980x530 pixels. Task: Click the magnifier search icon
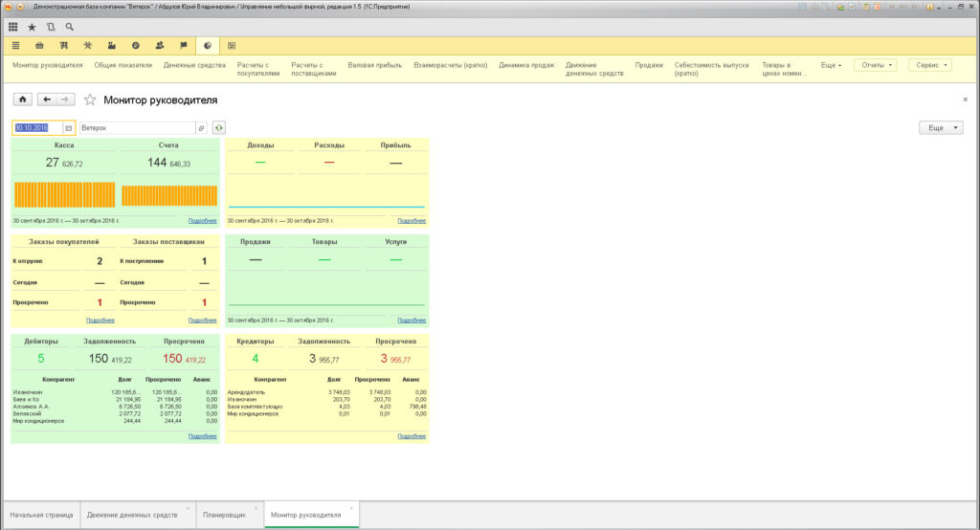(69, 27)
